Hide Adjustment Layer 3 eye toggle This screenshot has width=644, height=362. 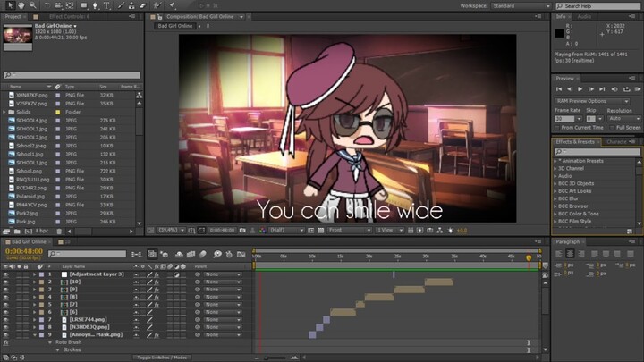coord(5,274)
